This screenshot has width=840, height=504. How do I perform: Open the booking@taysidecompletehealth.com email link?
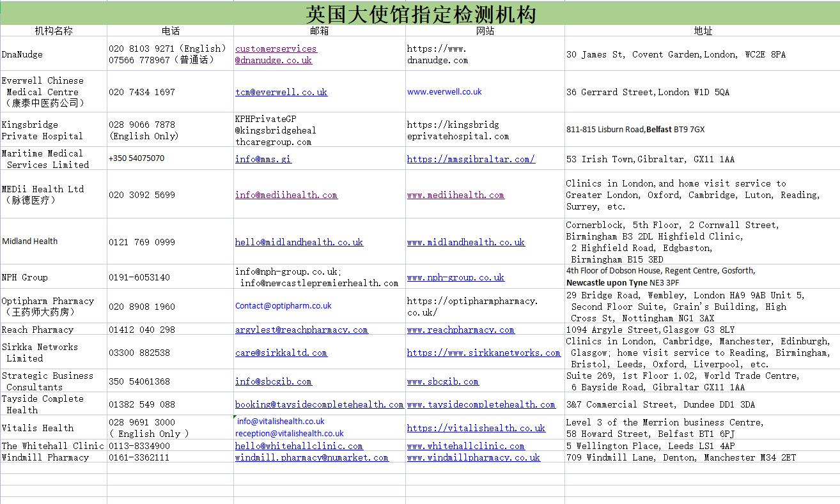click(318, 404)
